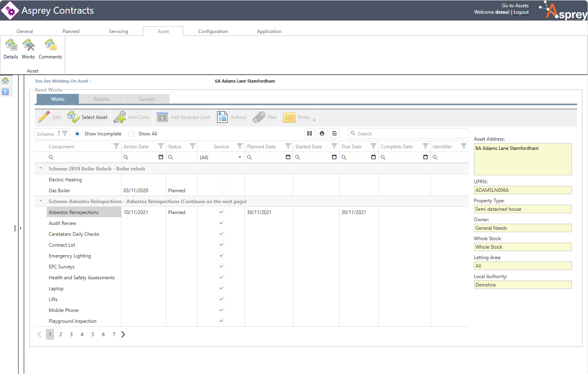Switch to the Application ribbon tab
The height and width of the screenshot is (374, 588).
pyautogui.click(x=269, y=31)
